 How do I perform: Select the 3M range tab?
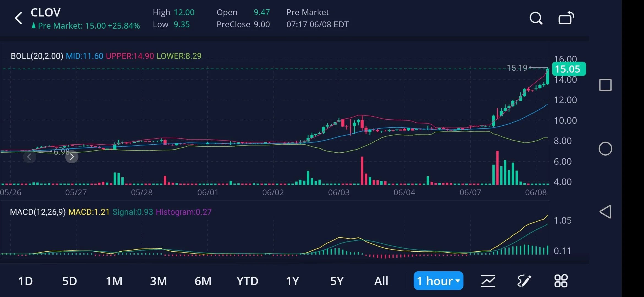[x=158, y=281]
